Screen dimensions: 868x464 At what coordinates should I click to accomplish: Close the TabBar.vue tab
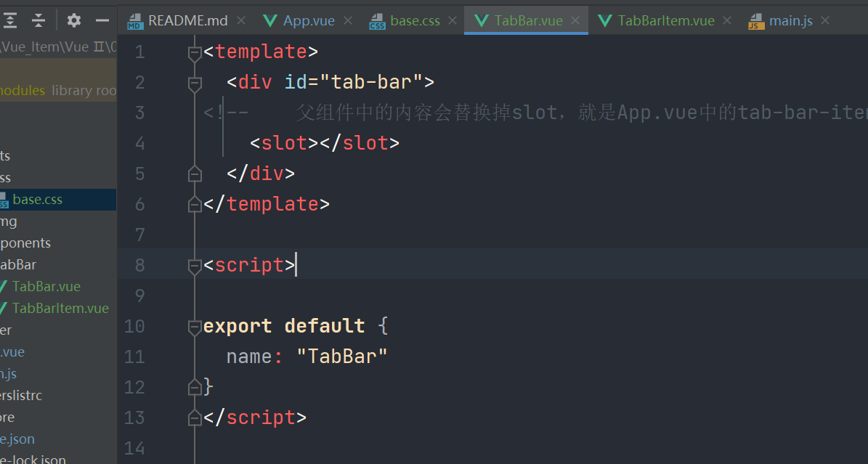click(x=576, y=20)
